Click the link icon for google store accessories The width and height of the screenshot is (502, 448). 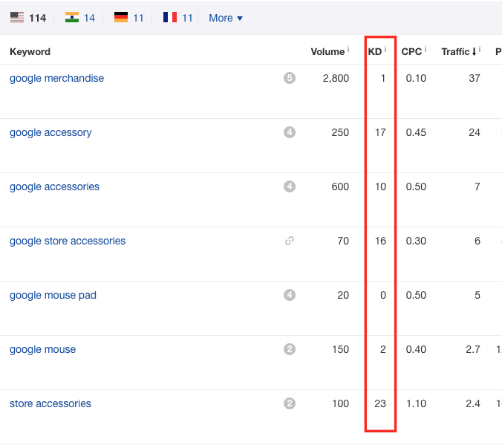click(289, 241)
